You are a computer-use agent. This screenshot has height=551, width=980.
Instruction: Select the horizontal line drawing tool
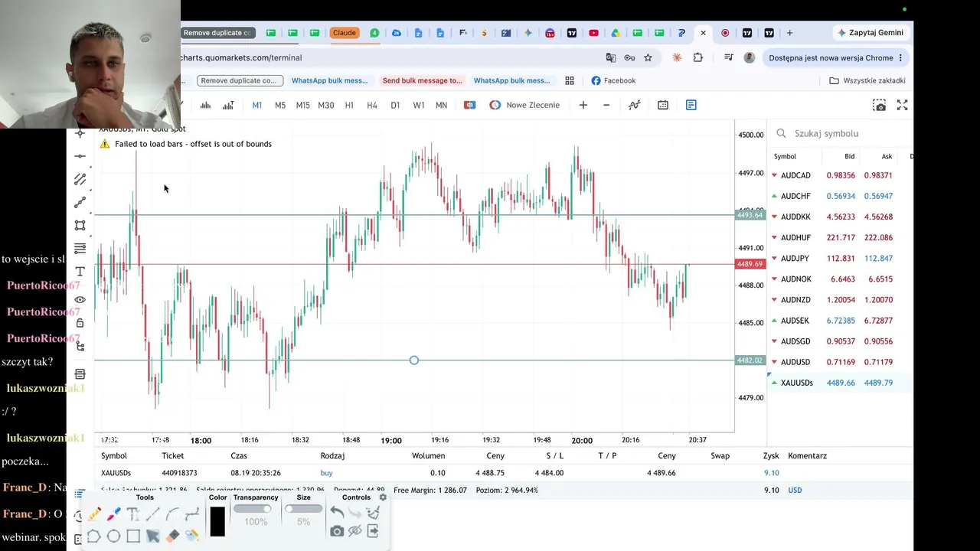80,156
